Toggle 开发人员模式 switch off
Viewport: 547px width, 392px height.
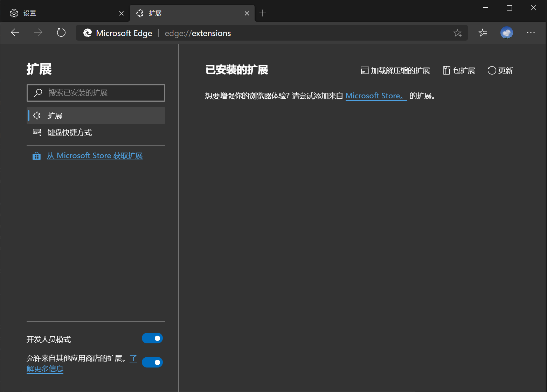click(x=152, y=338)
